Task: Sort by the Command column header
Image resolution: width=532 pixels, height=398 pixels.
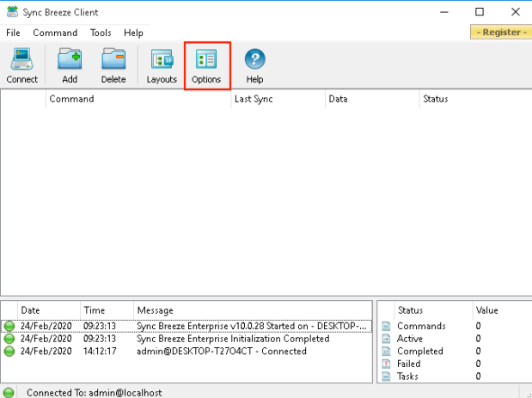Action: [x=138, y=99]
